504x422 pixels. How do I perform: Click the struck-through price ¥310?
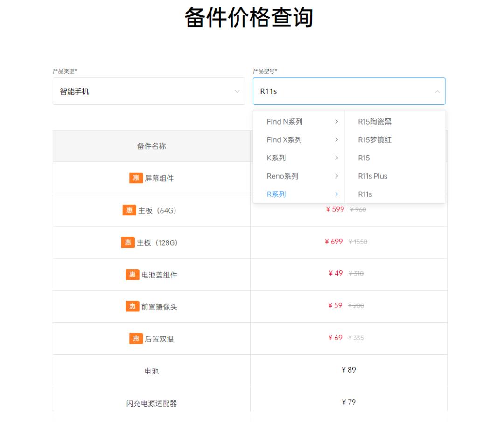(x=356, y=273)
